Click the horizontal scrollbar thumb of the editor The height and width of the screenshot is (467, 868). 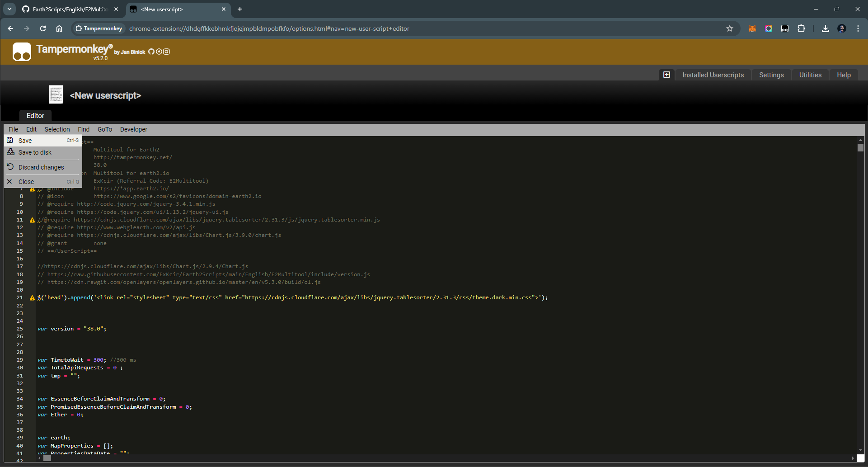pyautogui.click(x=47, y=458)
